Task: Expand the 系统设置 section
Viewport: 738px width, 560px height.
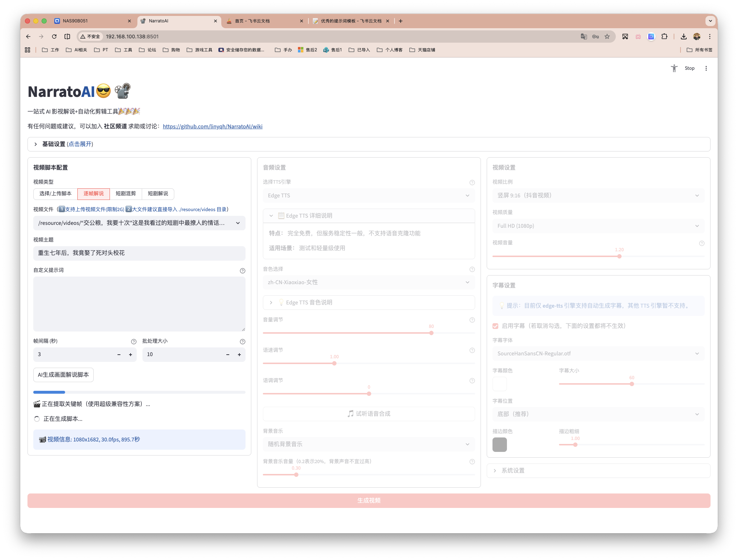Action: (513, 471)
